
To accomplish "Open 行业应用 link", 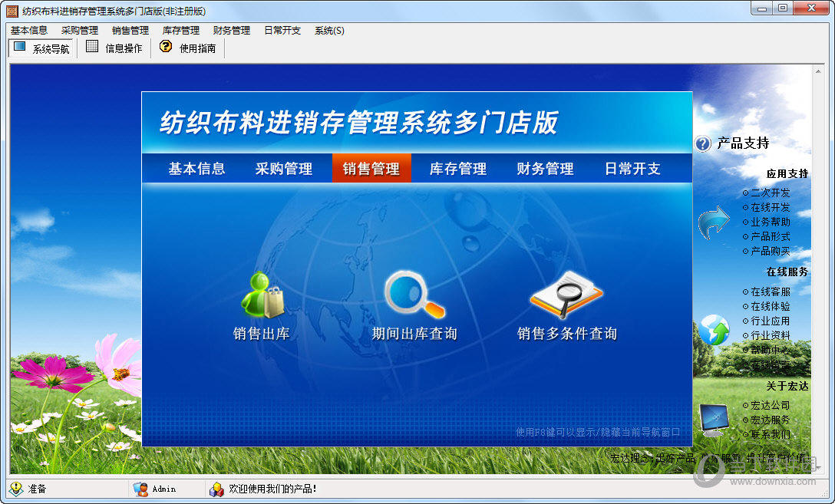I will [x=770, y=321].
